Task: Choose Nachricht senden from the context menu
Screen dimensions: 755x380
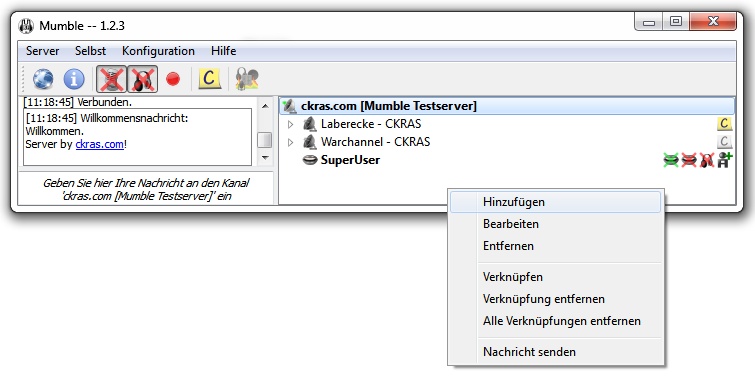Action: 556,352
